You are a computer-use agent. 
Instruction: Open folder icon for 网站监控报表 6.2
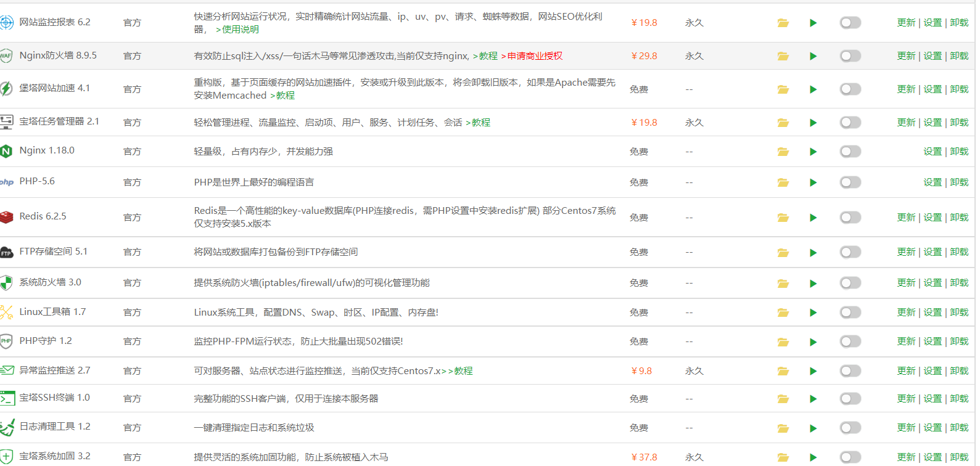[x=783, y=23]
